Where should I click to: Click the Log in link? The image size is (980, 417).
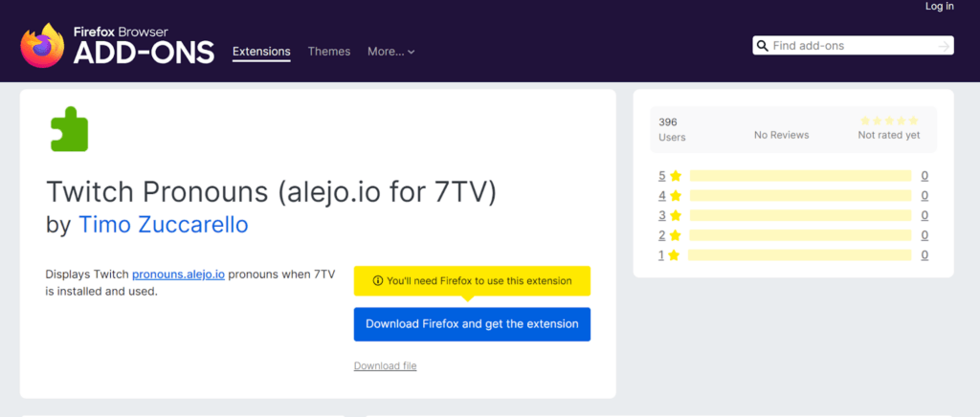[x=940, y=7]
